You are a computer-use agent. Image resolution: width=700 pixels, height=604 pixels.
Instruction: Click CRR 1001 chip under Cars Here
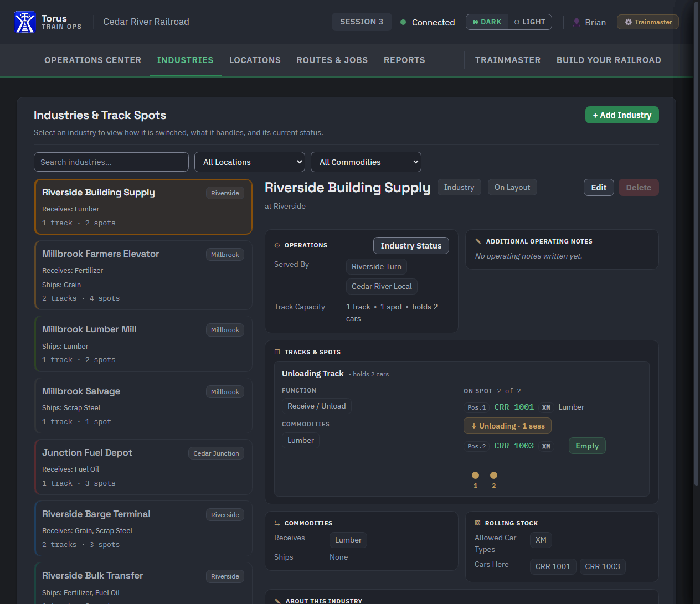pyautogui.click(x=553, y=566)
